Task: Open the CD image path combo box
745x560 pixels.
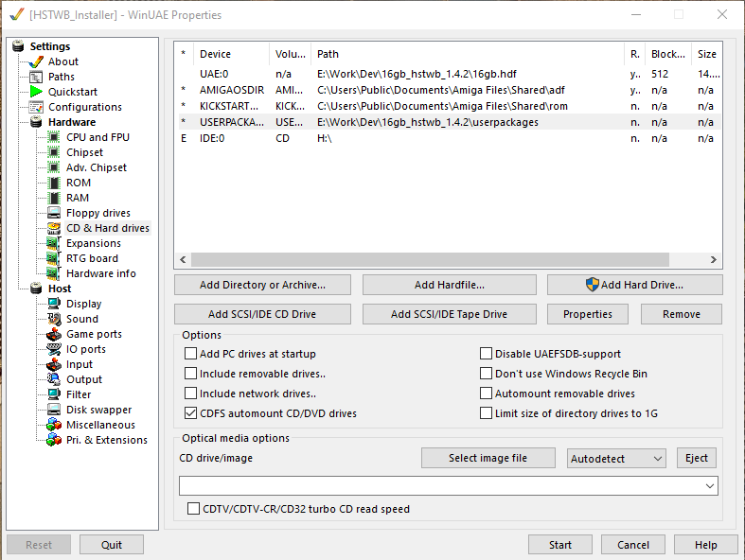Action: [449, 486]
